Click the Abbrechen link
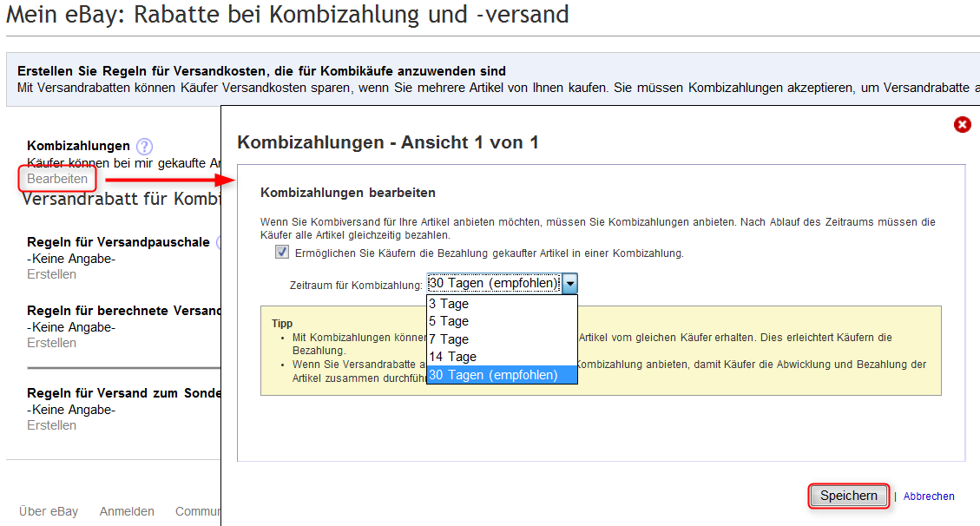This screenshot has width=980, height=526. pyautogui.click(x=929, y=496)
